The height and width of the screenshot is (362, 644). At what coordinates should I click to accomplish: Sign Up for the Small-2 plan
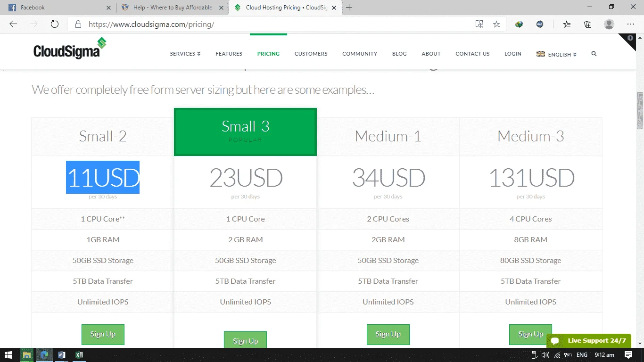point(103,334)
